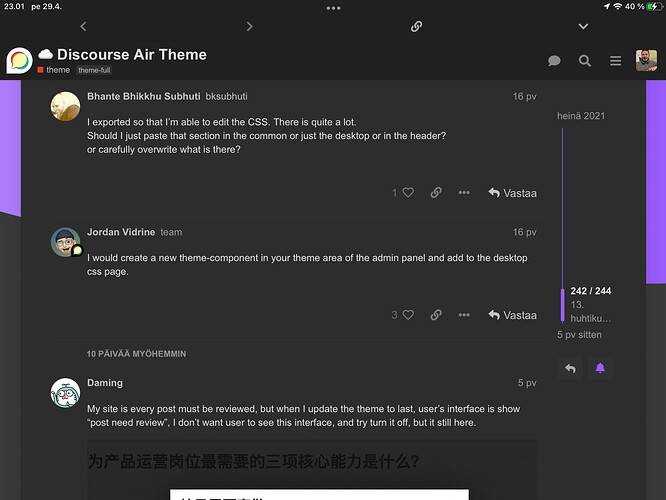Copy link to Bhante Bhikkhu Subhuti's post

tap(436, 192)
